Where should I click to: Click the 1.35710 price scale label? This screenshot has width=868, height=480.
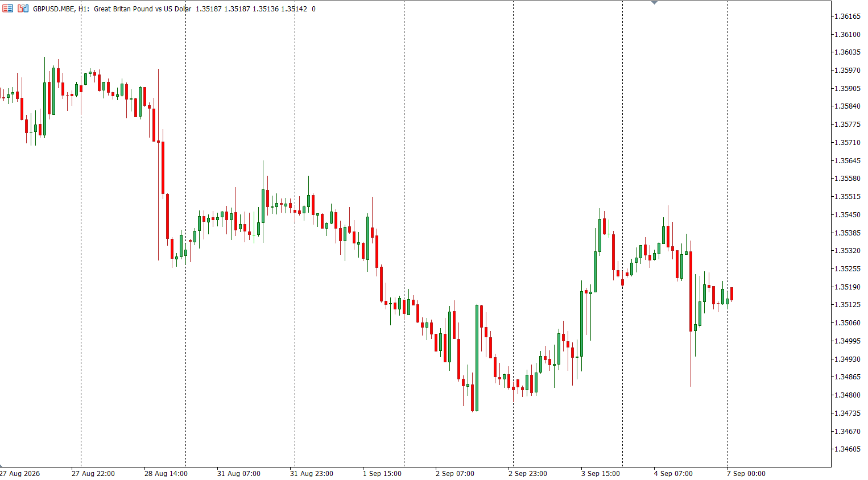pos(847,143)
